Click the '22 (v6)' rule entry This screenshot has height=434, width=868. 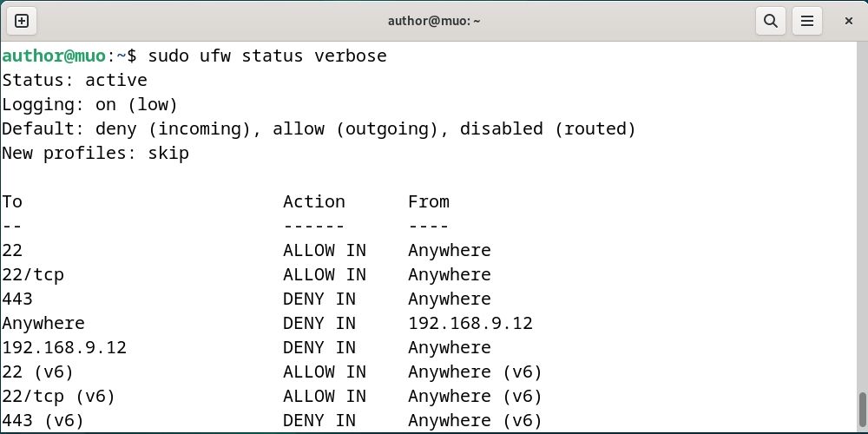(x=38, y=372)
